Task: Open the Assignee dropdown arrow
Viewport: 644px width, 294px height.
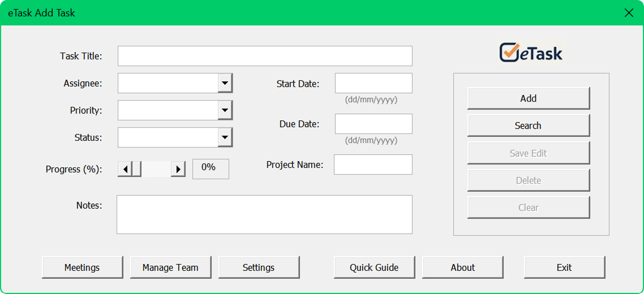Action: click(x=225, y=83)
